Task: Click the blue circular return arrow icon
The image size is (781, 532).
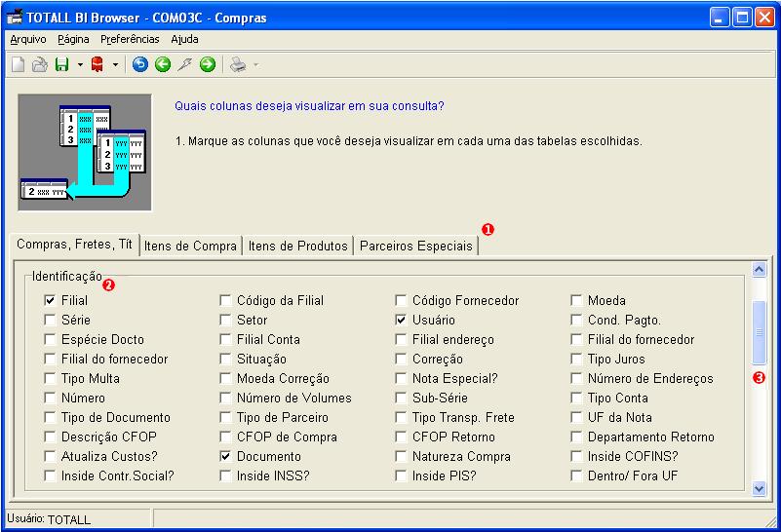Action: [140, 64]
